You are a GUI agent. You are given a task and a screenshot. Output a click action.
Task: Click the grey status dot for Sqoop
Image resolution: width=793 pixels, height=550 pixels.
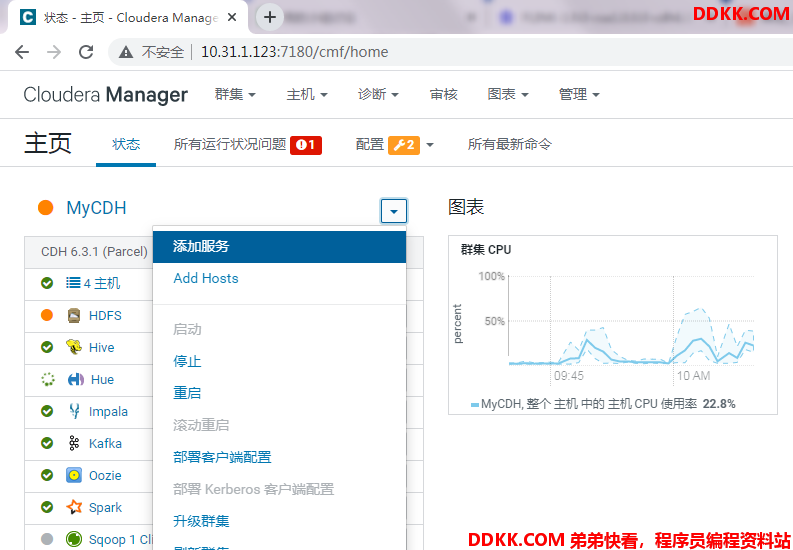(x=47, y=539)
